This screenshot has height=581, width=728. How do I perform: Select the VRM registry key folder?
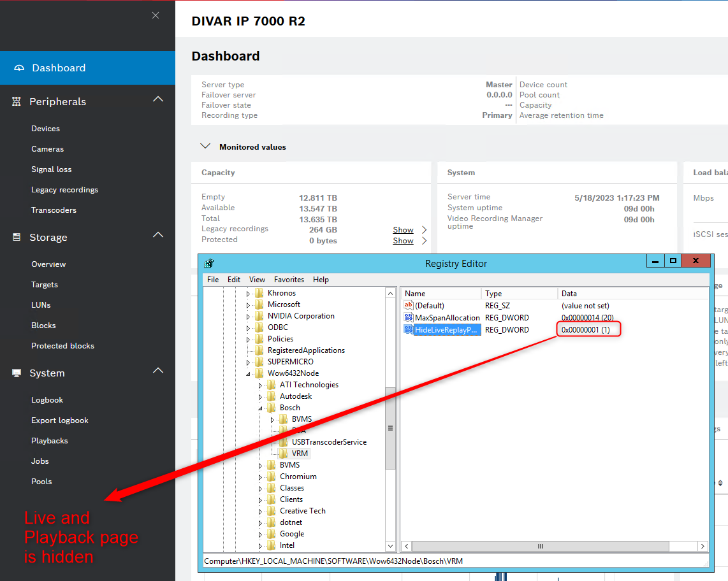[299, 454]
